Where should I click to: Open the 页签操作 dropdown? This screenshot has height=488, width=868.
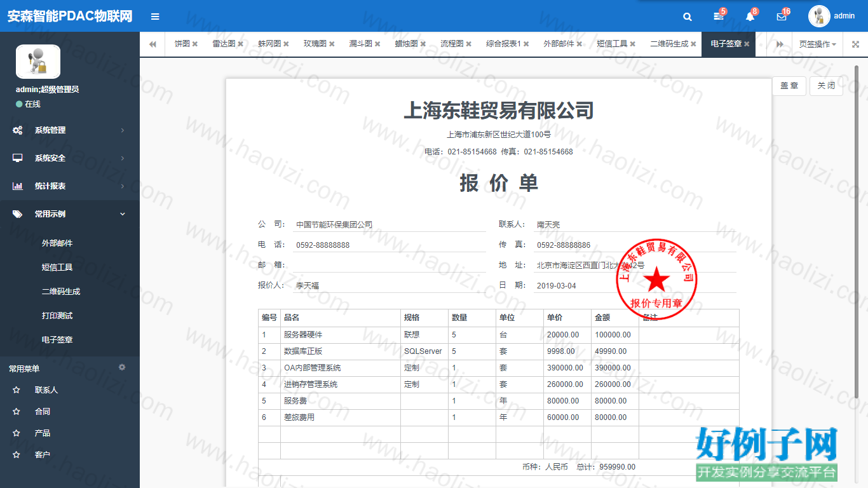817,44
